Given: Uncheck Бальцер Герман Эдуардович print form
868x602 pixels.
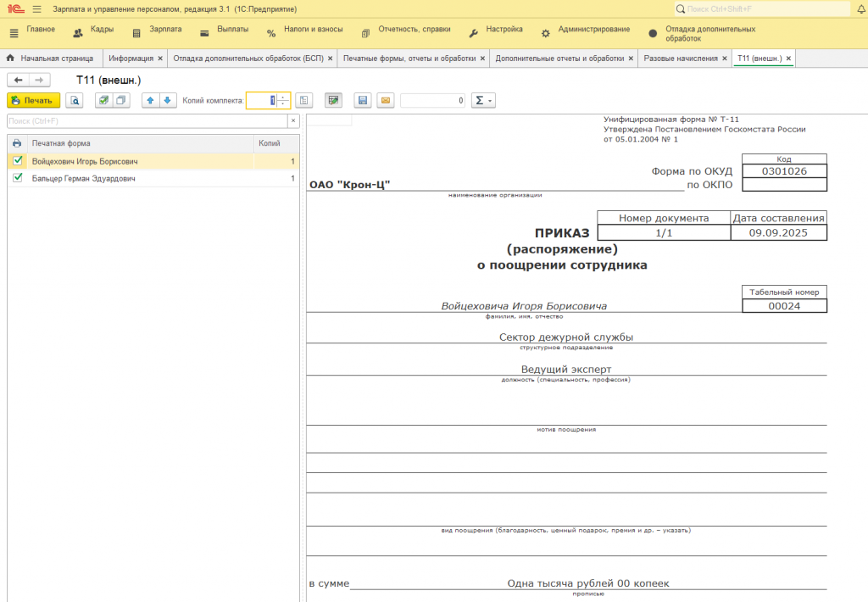Looking at the screenshot, I should coord(18,178).
